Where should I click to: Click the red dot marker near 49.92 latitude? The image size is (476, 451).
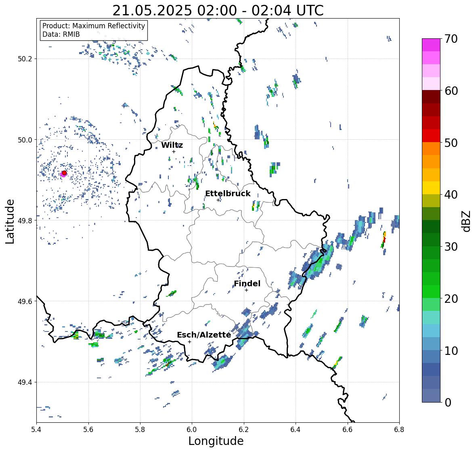pos(64,173)
